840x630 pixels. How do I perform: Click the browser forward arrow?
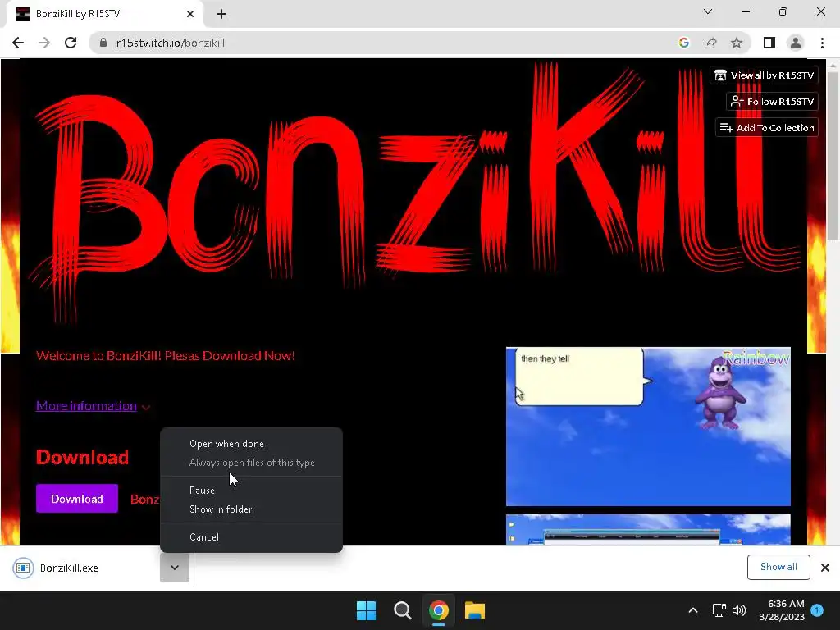44,43
